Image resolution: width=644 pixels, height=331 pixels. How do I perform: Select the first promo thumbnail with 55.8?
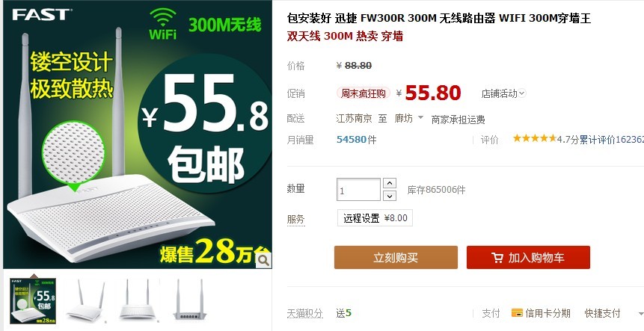[x=33, y=300]
